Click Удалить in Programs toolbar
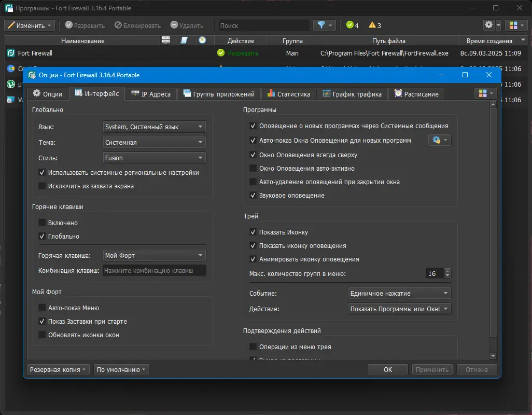 [x=187, y=25]
